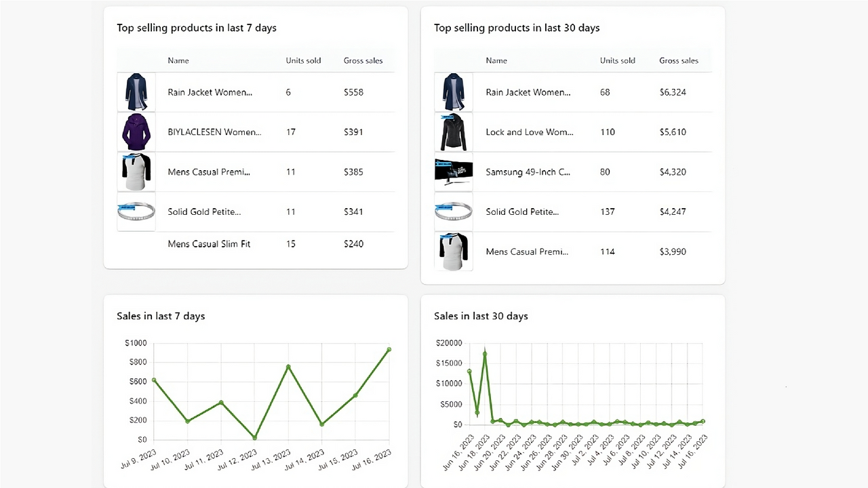Viewport: 868px width, 488px height.
Task: Open Samsung 49-Inch monitor thumbnail
Action: point(454,172)
